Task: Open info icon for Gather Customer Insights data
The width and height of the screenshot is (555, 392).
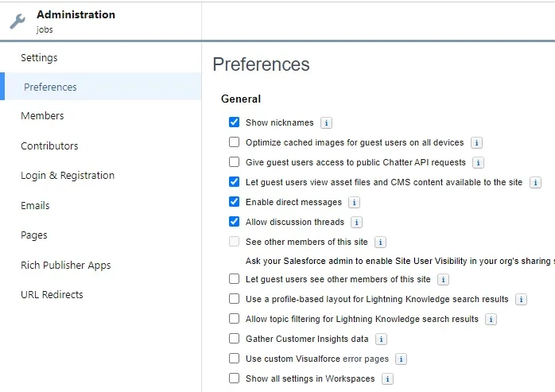Action: 381,340
